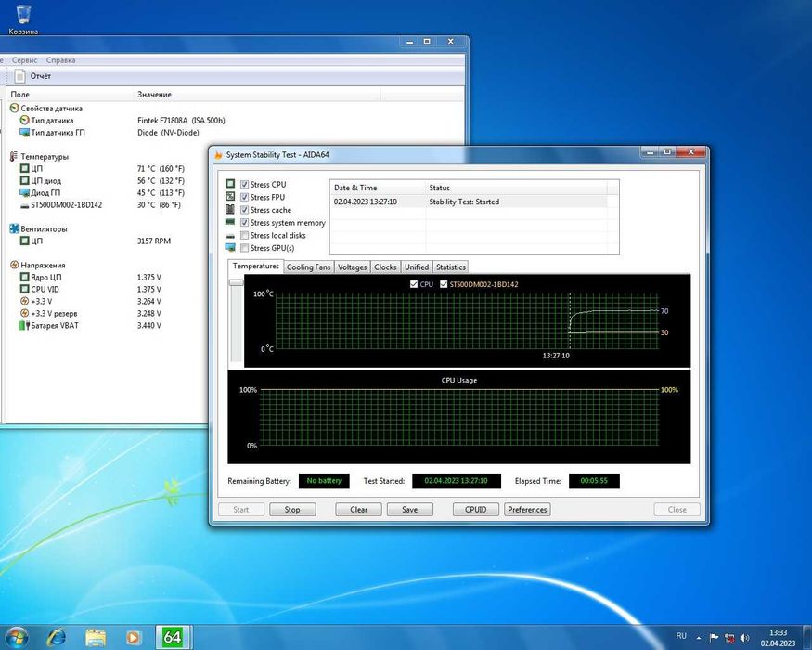Click the volume speaker tray icon
The height and width of the screenshot is (650, 812).
(744, 638)
